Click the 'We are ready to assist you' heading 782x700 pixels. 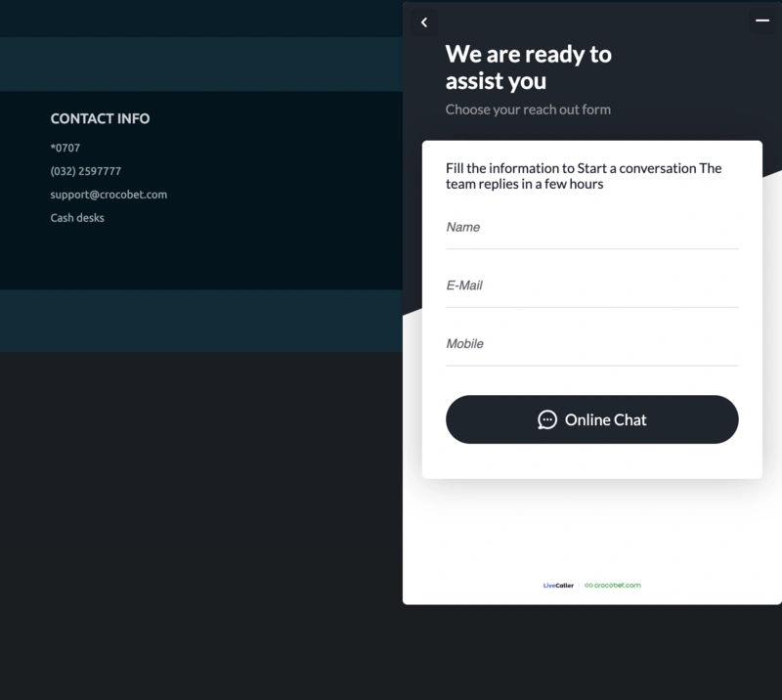(528, 68)
